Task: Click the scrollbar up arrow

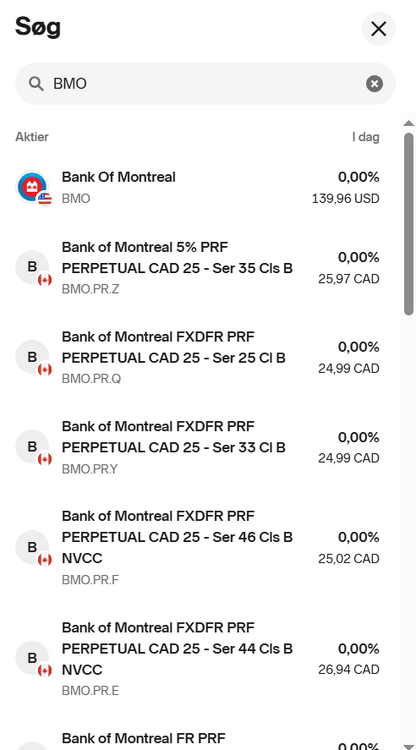Action: click(x=408, y=123)
